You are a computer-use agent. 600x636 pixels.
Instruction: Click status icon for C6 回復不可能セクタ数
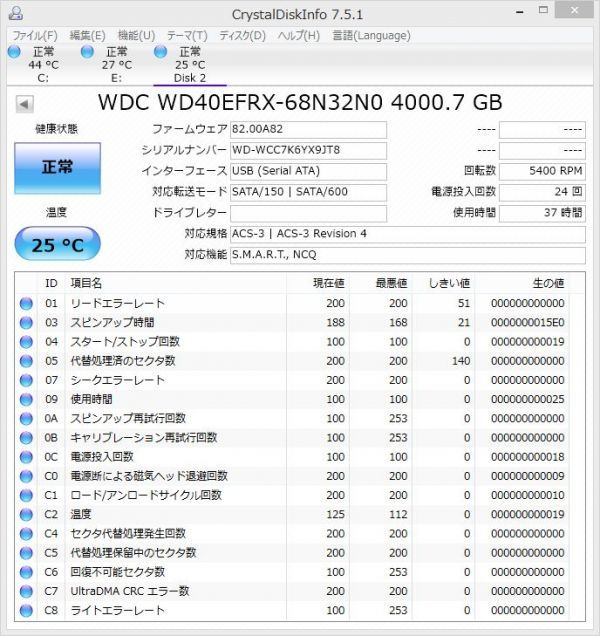point(26,572)
